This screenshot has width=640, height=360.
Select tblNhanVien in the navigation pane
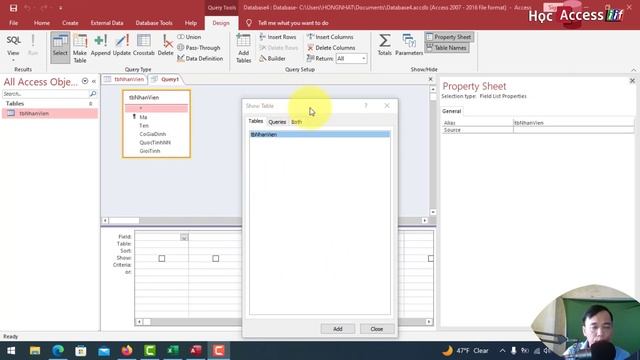pyautogui.click(x=50, y=113)
